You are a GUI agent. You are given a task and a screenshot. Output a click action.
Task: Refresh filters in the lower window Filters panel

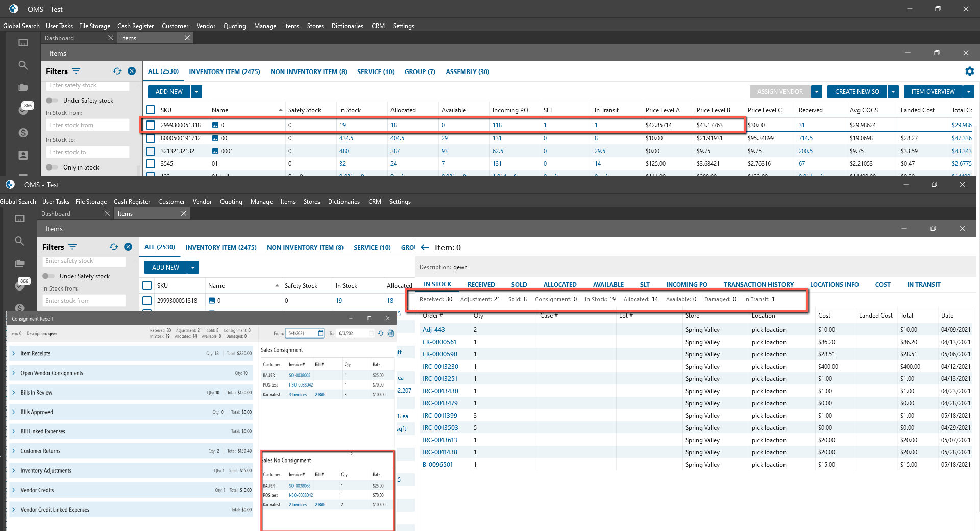pyautogui.click(x=114, y=247)
